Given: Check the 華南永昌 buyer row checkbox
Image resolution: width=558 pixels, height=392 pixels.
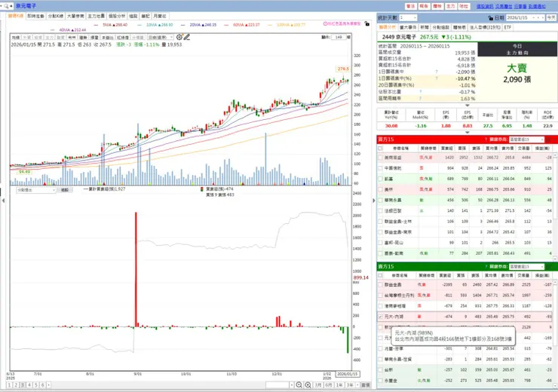Looking at the screenshot, I should (381, 200).
